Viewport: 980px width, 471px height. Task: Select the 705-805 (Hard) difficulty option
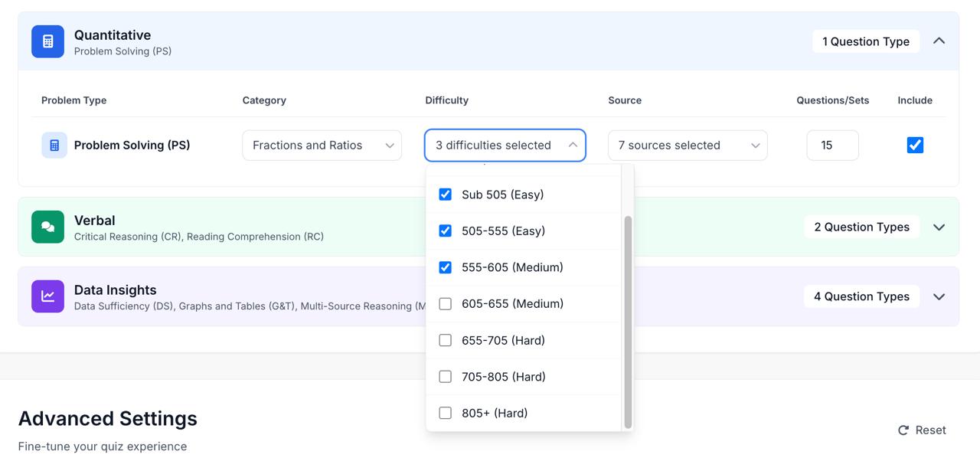tap(445, 377)
